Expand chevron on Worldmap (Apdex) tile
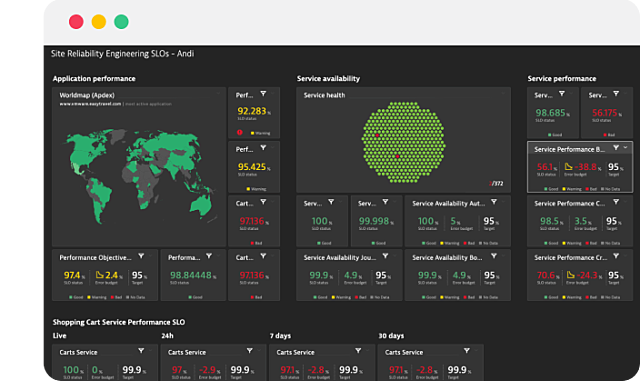 click(218, 94)
